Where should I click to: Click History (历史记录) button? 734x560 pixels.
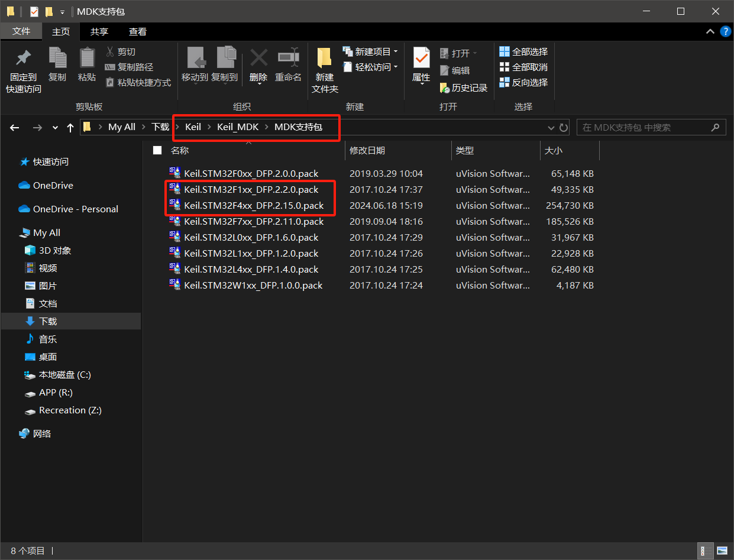(x=464, y=88)
